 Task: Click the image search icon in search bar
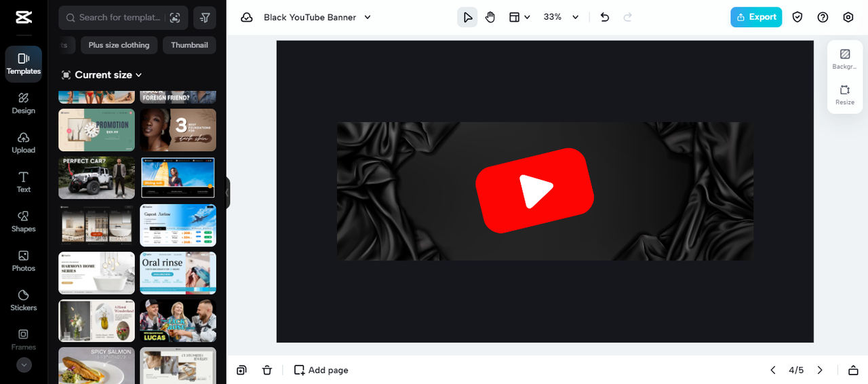pyautogui.click(x=175, y=18)
